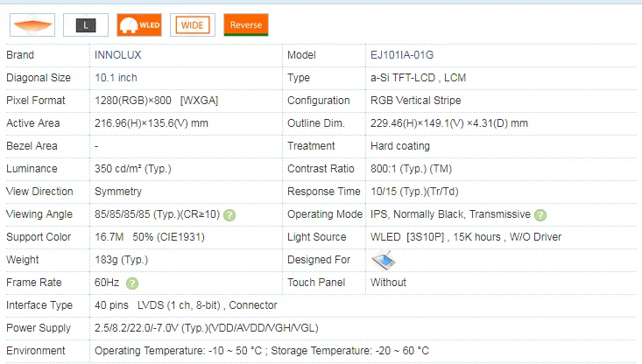
Task: Click the 'View Direction' label
Action: [x=39, y=192]
